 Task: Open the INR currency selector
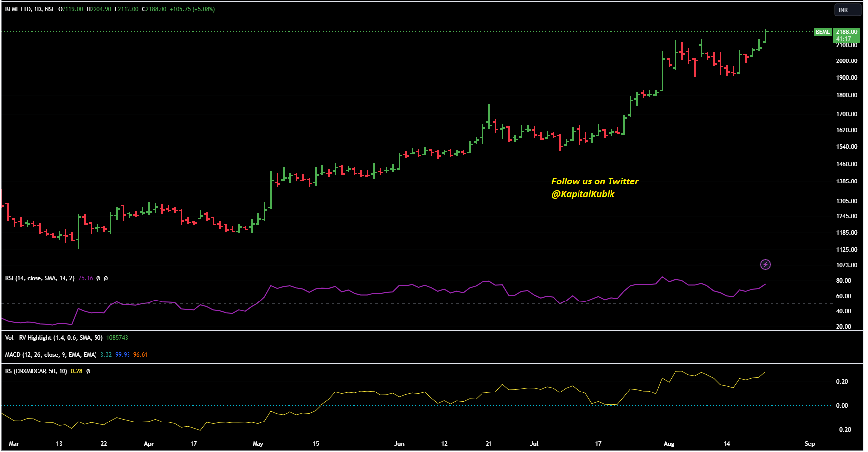844,10
